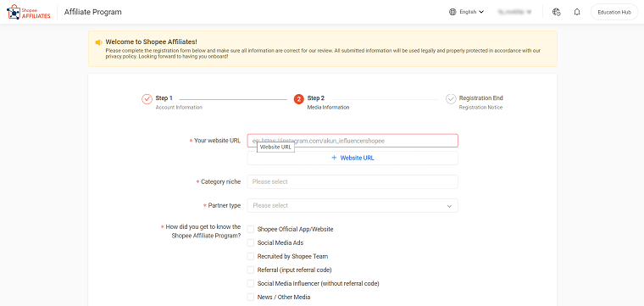The height and width of the screenshot is (306, 644).
Task: Check Social Media Influencer option
Action: coord(251,283)
